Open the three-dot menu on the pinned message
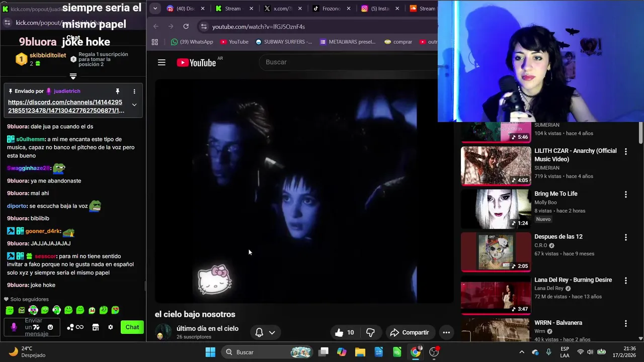This screenshot has height=362, width=644. pos(134,91)
